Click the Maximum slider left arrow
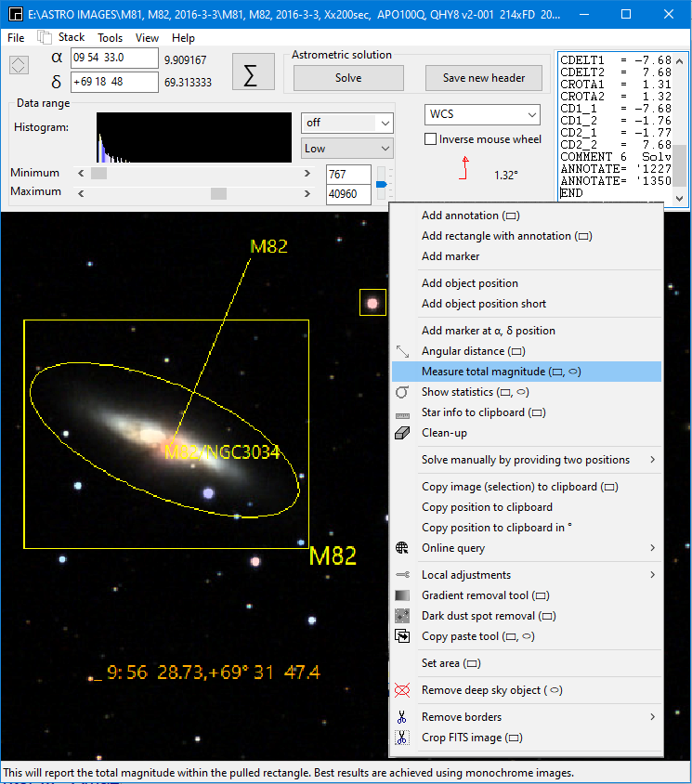 tap(81, 193)
